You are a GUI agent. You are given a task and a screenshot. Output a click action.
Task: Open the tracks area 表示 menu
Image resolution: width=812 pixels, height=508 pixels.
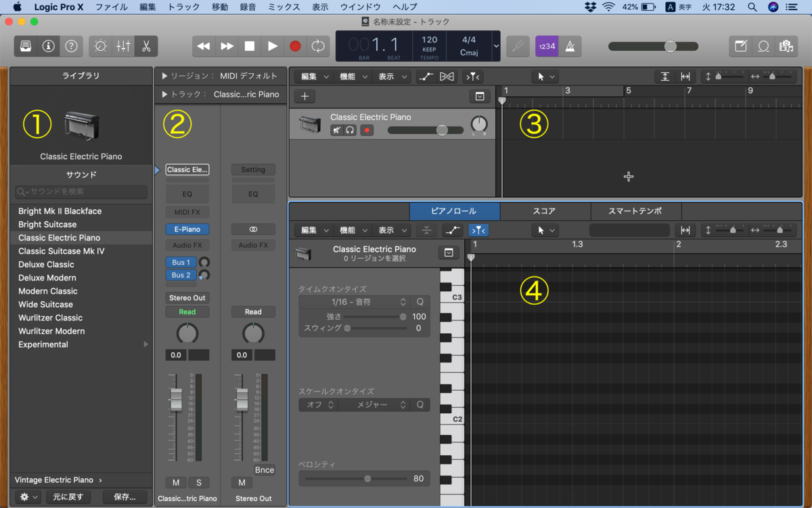[x=391, y=77]
